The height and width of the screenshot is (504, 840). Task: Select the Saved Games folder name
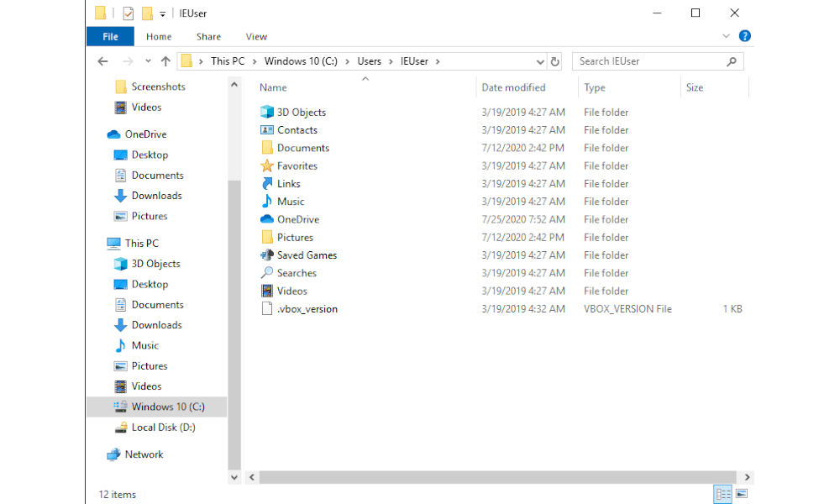tap(307, 255)
